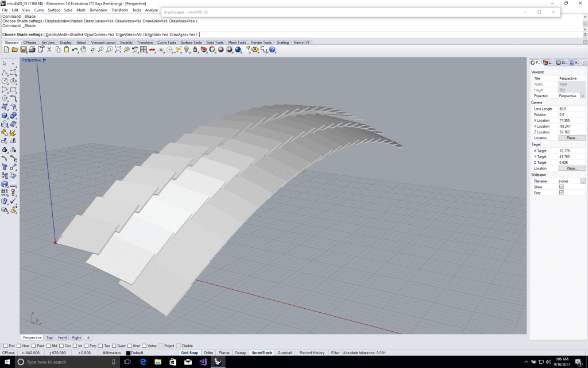Toggle the End osnap checkbox
588x368 pixels.
coord(5,346)
